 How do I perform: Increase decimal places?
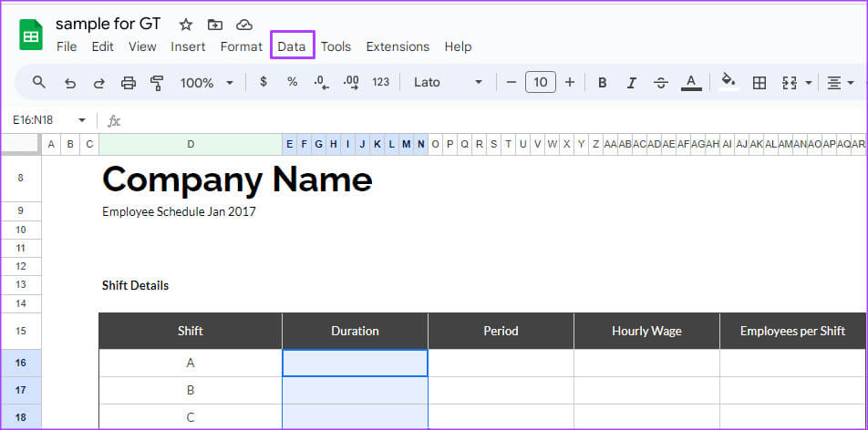tap(351, 83)
